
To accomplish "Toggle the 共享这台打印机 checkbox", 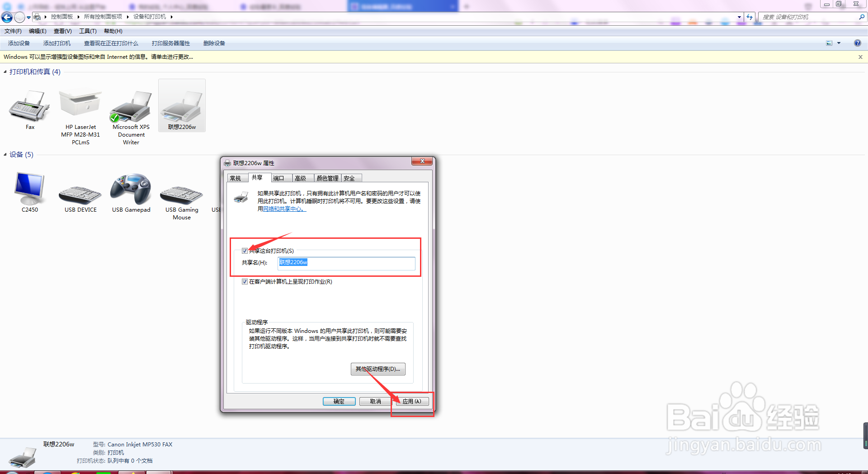I will coord(245,251).
